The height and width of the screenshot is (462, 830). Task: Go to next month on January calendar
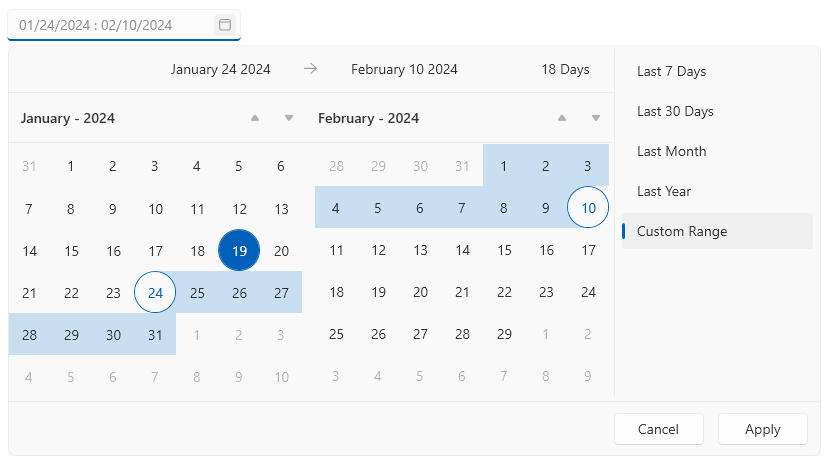289,118
